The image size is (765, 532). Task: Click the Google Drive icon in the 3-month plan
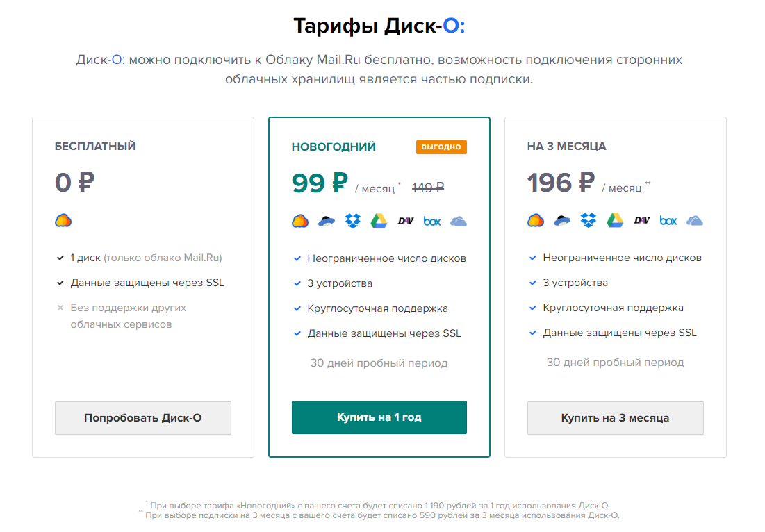(615, 221)
